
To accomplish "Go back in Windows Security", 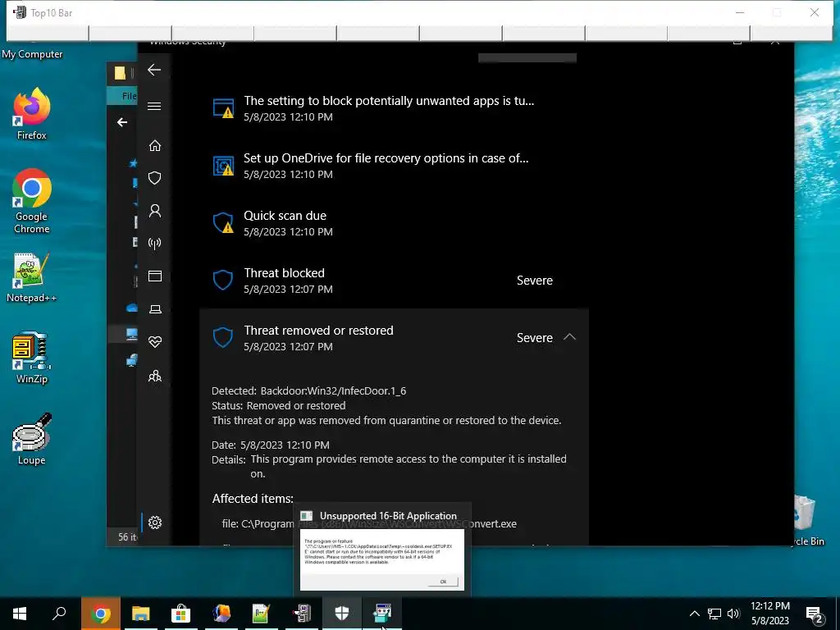I will coord(154,70).
